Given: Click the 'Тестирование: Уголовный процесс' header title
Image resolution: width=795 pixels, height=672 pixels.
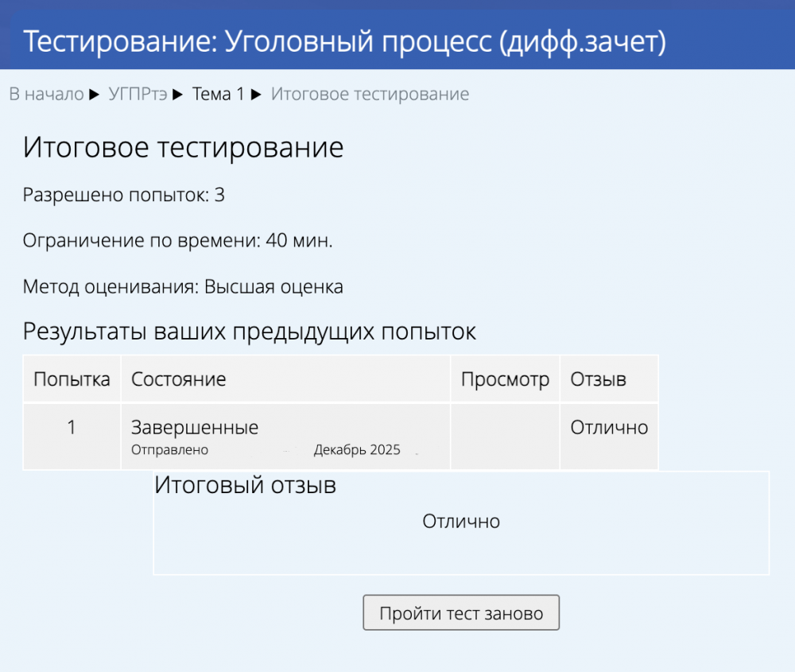Looking at the screenshot, I should coord(344,41).
